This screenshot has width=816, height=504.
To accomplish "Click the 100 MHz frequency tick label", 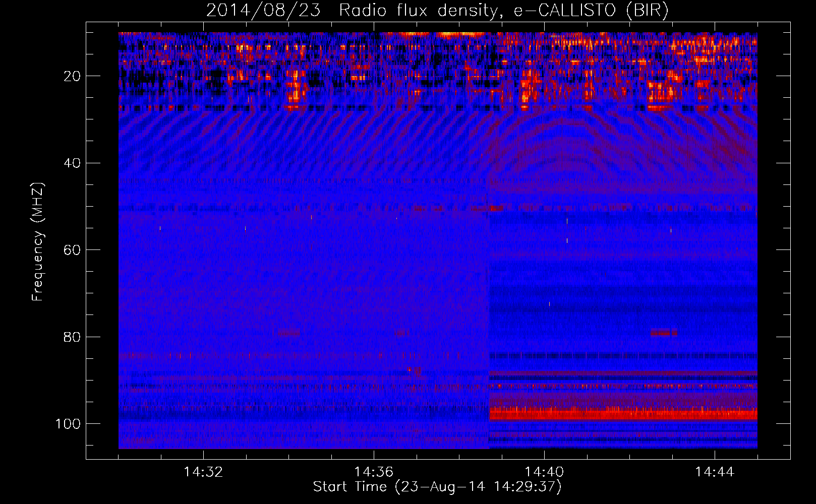I will tap(68, 424).
